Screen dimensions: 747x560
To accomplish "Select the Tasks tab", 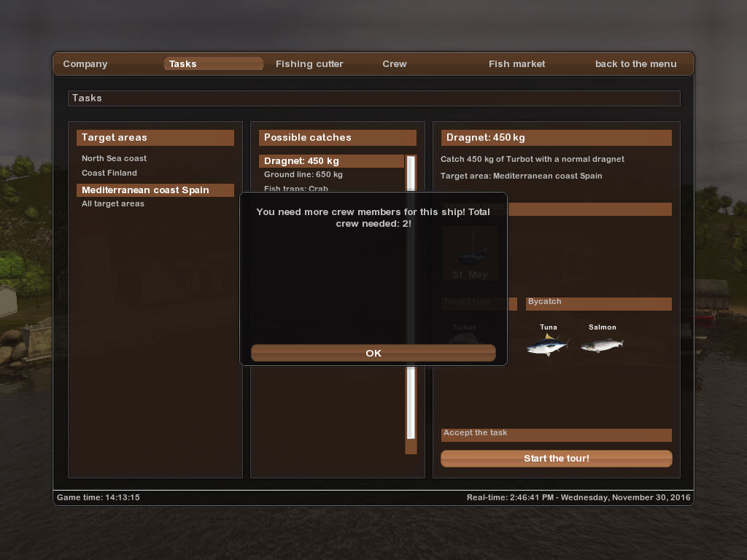I will click(x=214, y=64).
